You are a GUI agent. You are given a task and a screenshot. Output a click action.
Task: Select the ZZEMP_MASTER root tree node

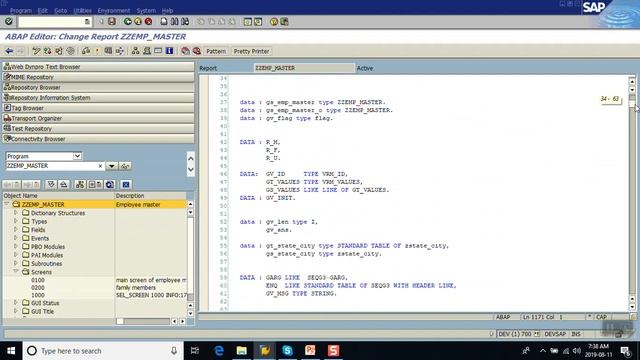pyautogui.click(x=43, y=204)
